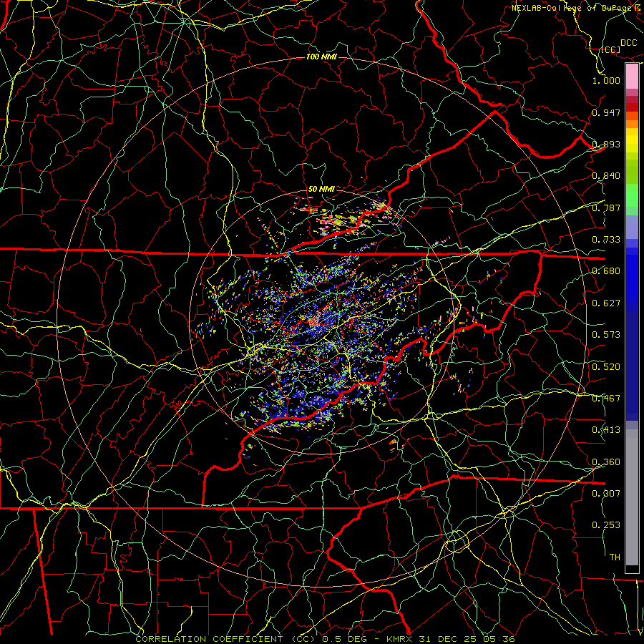Select the 0.360 color scale value

(606, 462)
